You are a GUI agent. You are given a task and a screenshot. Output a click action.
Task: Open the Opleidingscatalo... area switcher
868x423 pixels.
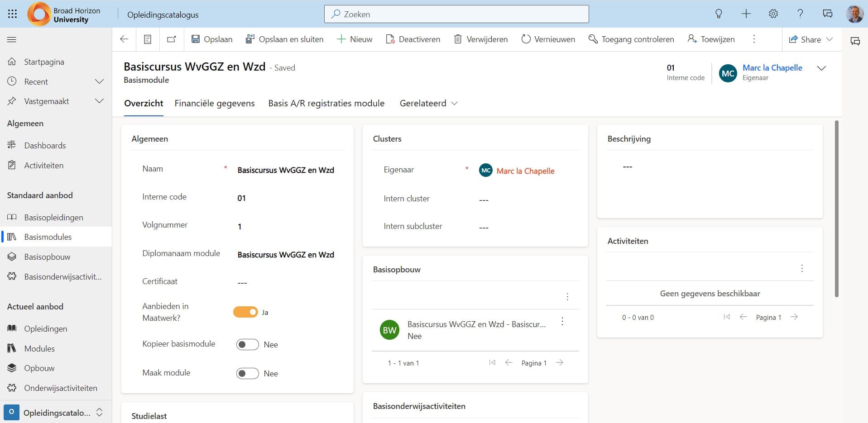point(56,413)
